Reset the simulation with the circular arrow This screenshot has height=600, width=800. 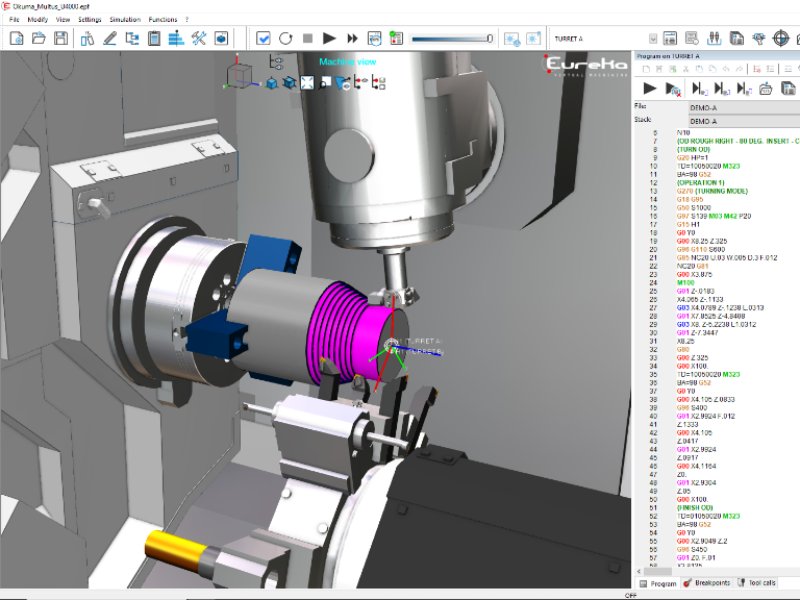(x=286, y=38)
